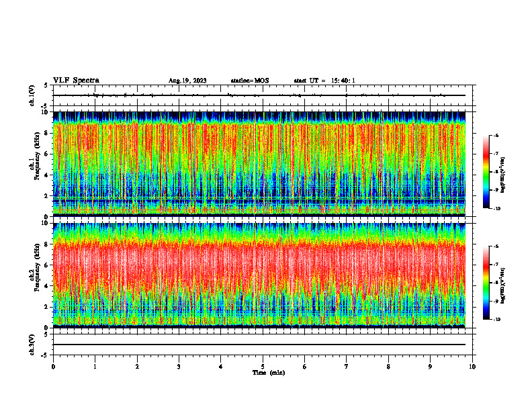Click the final time axis tick "10"

point(472,367)
